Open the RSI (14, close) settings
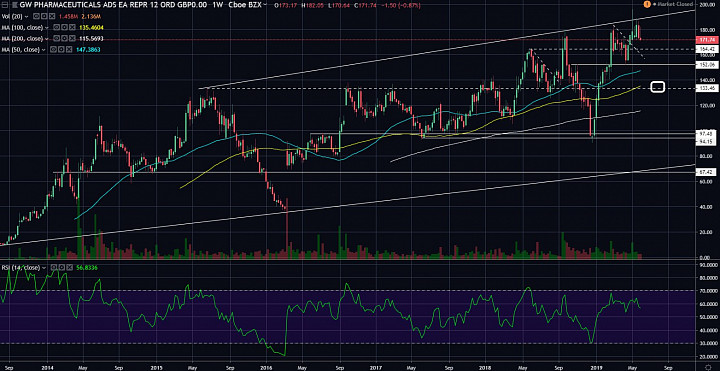Image resolution: width=720 pixels, height=371 pixels. [x=62, y=267]
